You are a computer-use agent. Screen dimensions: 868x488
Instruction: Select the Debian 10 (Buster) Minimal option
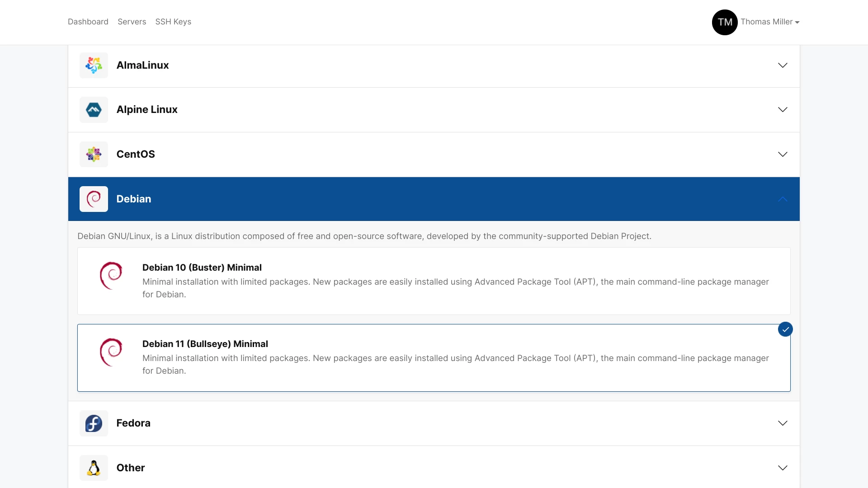pyautogui.click(x=202, y=267)
